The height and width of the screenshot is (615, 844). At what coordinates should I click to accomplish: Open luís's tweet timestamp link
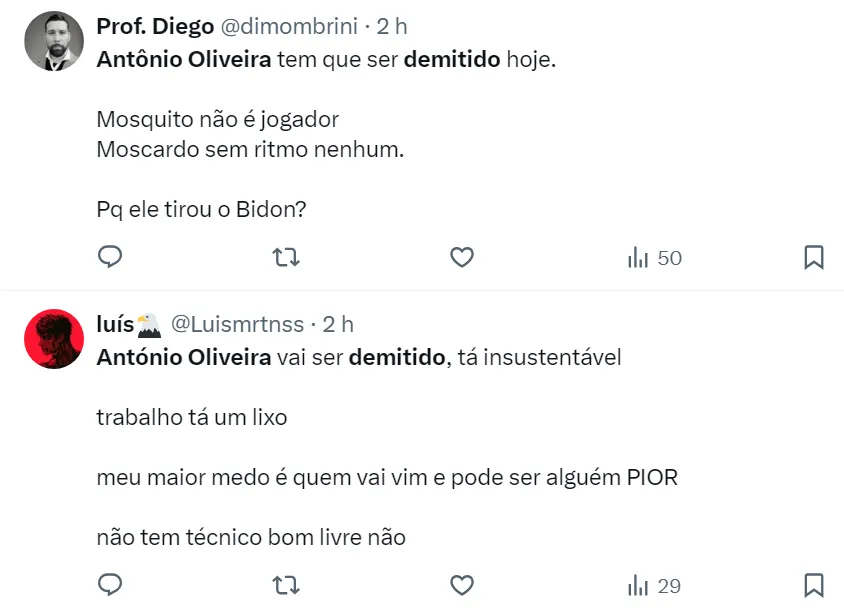338,324
